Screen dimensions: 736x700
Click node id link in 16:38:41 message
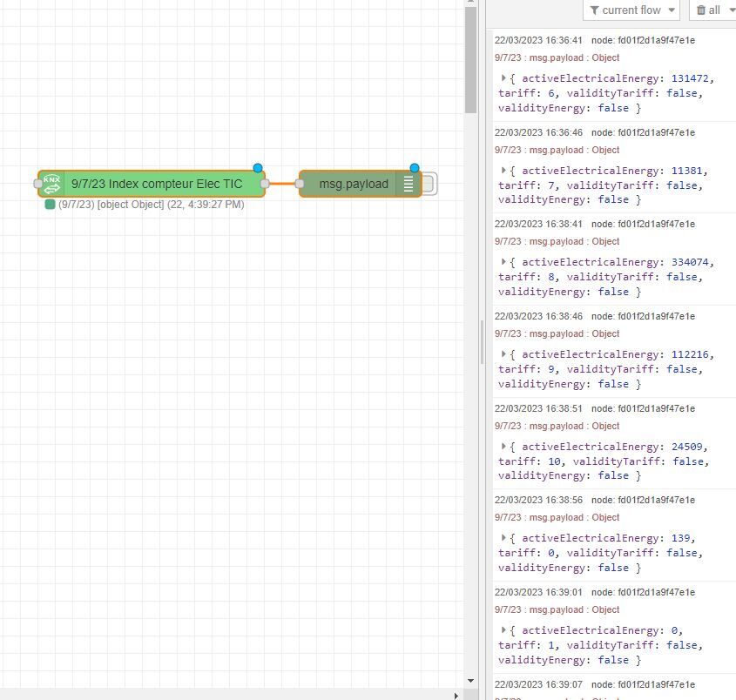643,225
